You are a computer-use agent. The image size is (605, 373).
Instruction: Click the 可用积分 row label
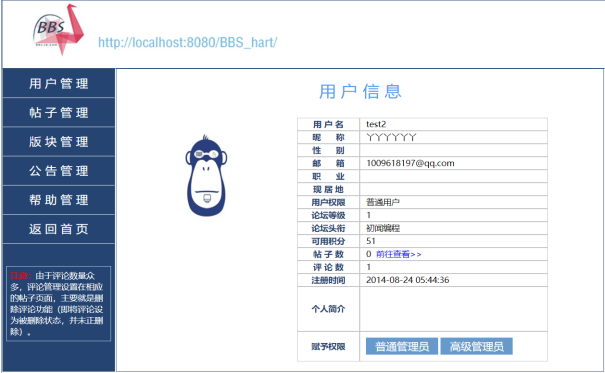point(328,241)
